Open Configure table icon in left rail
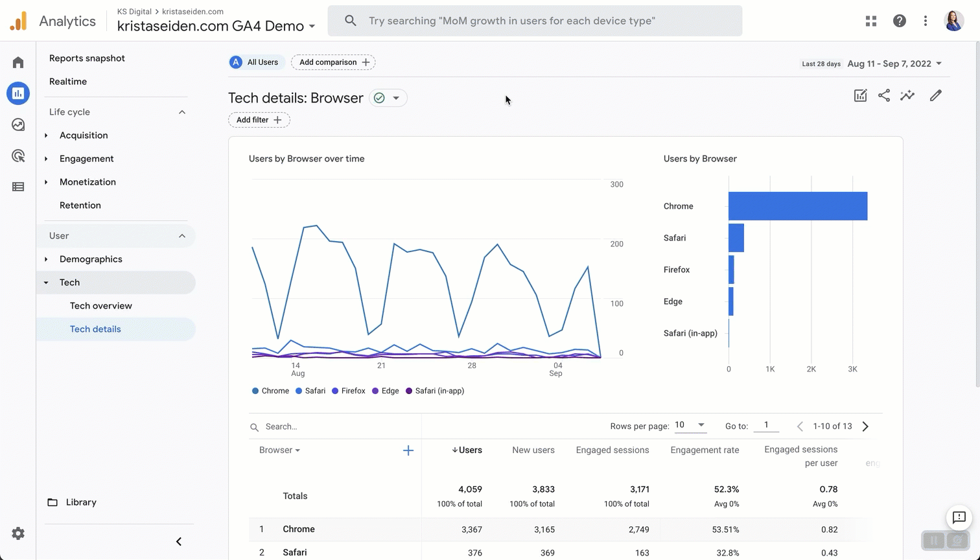Image resolution: width=980 pixels, height=560 pixels. tap(18, 187)
